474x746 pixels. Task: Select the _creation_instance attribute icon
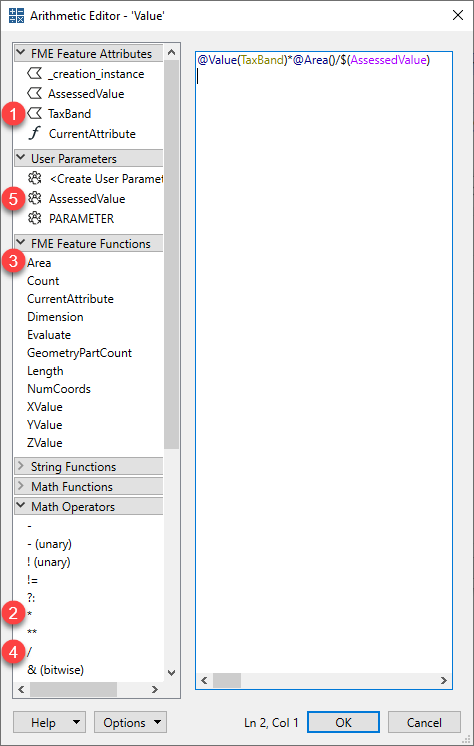35,74
